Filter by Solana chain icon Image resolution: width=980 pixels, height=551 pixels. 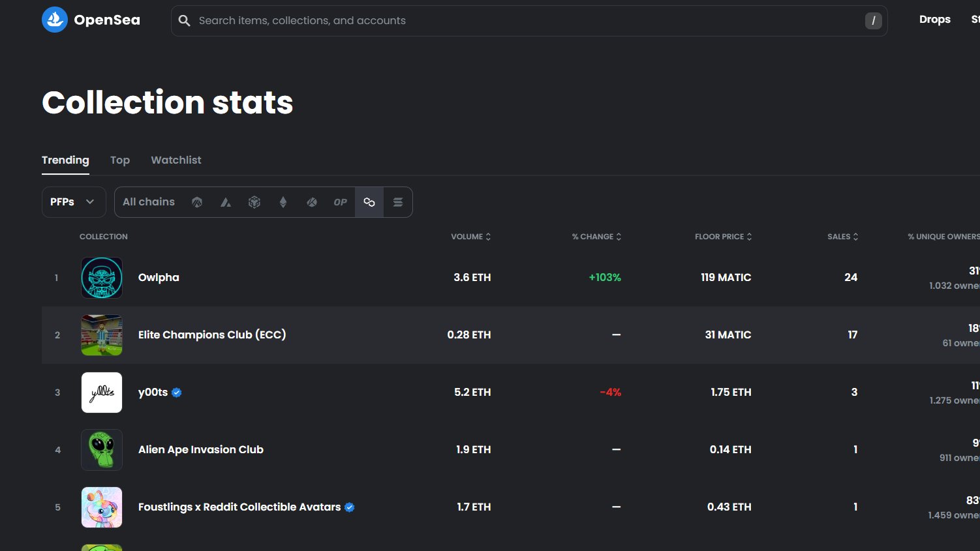(398, 202)
